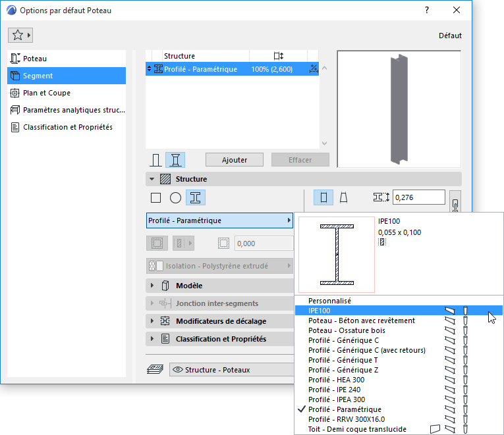Select Profilé - IPE 240
This screenshot has width=504, height=435.
coord(399,390)
